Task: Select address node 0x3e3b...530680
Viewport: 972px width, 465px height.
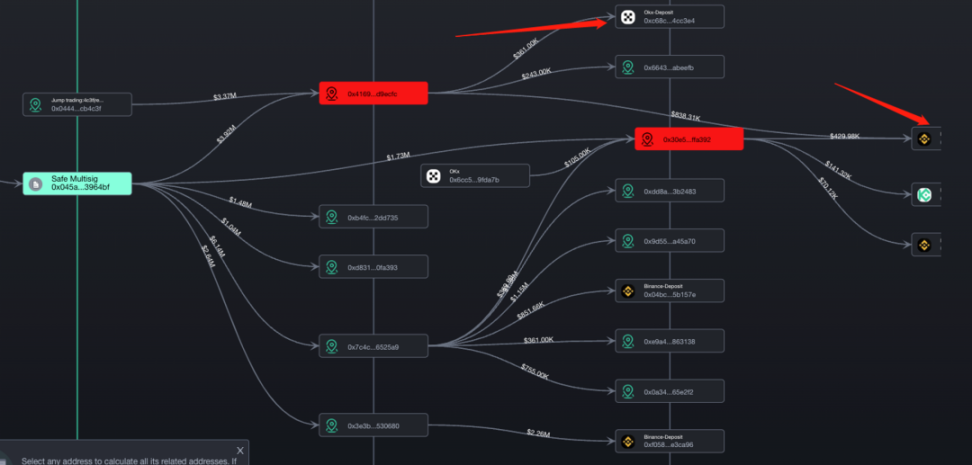Action: click(x=374, y=425)
